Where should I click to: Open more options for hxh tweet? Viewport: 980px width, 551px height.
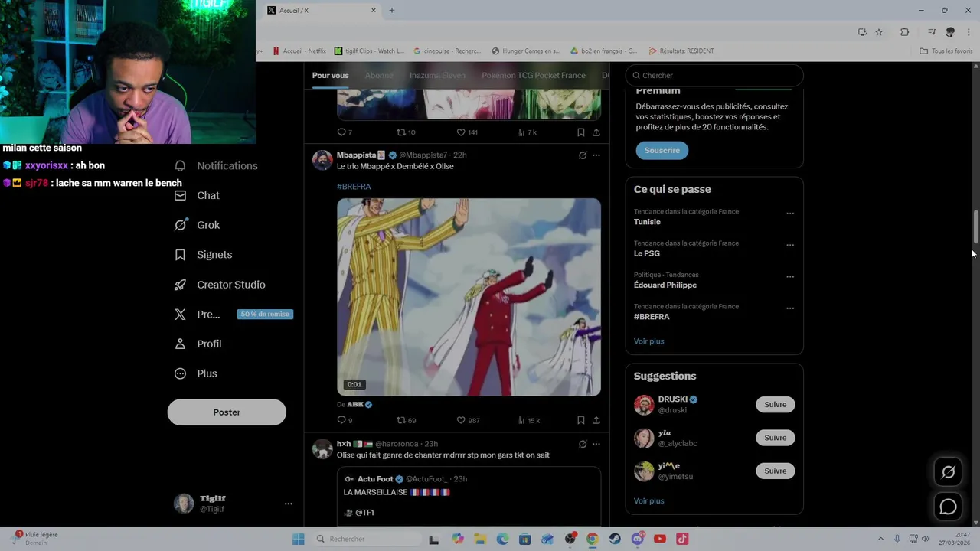coord(596,444)
